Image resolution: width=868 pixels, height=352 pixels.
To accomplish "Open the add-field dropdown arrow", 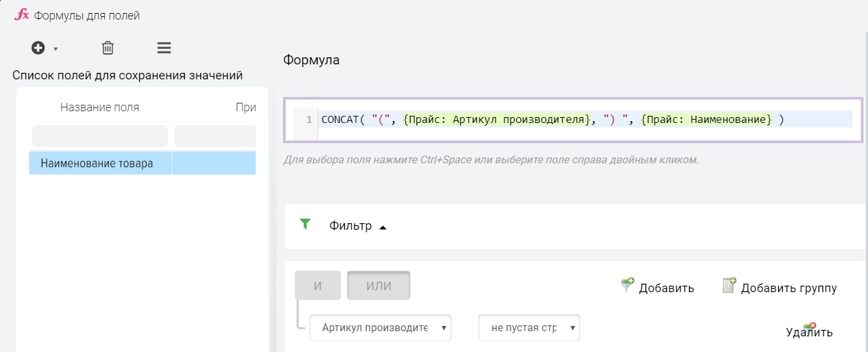I will [56, 49].
